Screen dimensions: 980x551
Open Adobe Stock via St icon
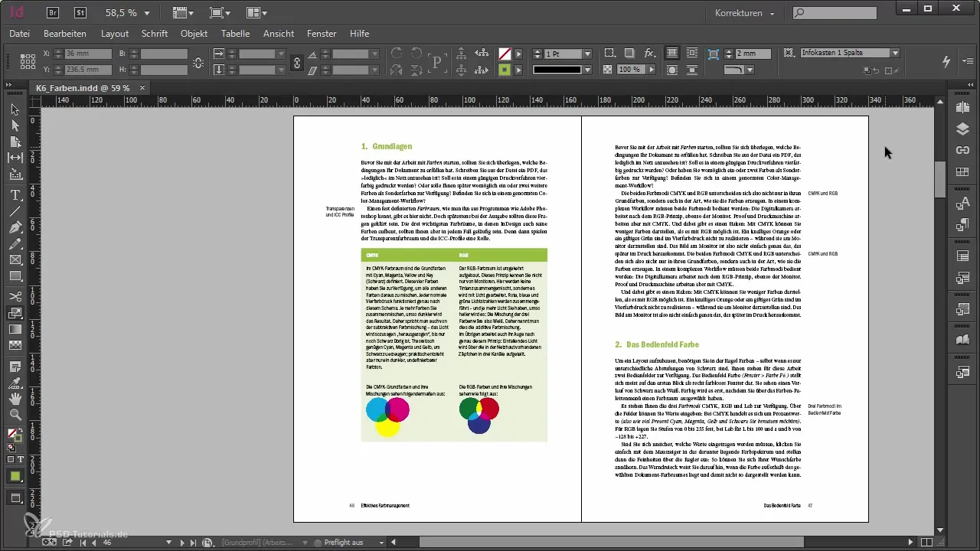point(80,13)
